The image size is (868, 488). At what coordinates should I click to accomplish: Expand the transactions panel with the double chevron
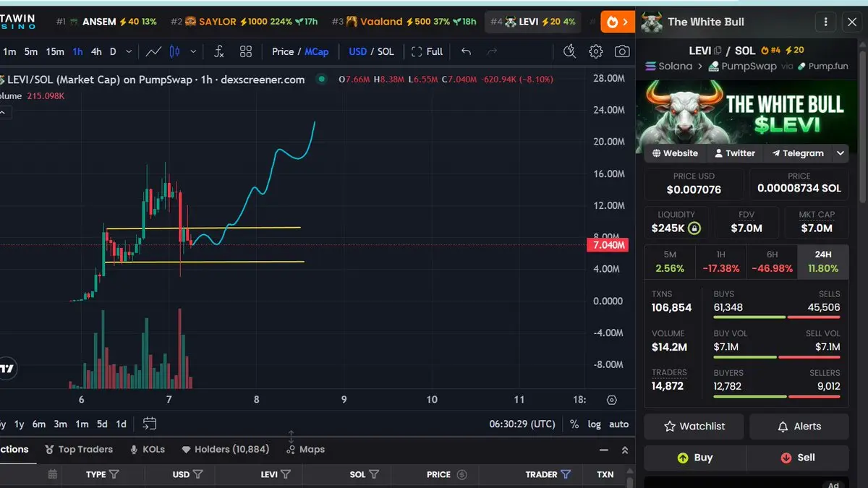(x=625, y=450)
